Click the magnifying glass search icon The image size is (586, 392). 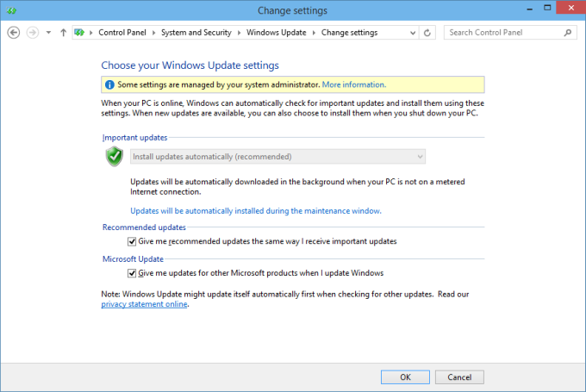tap(568, 33)
